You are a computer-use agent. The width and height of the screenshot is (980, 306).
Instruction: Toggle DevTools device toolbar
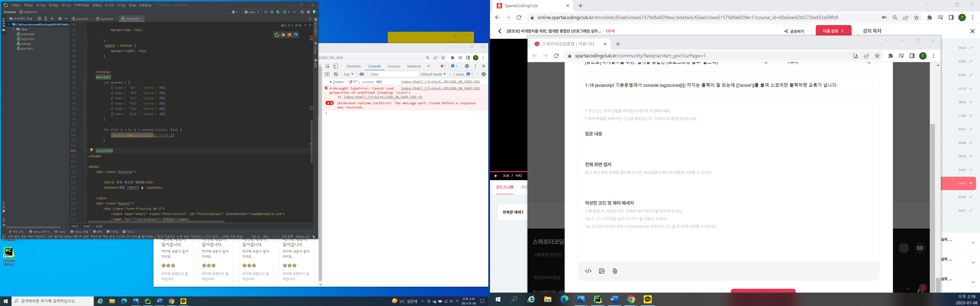[336, 66]
